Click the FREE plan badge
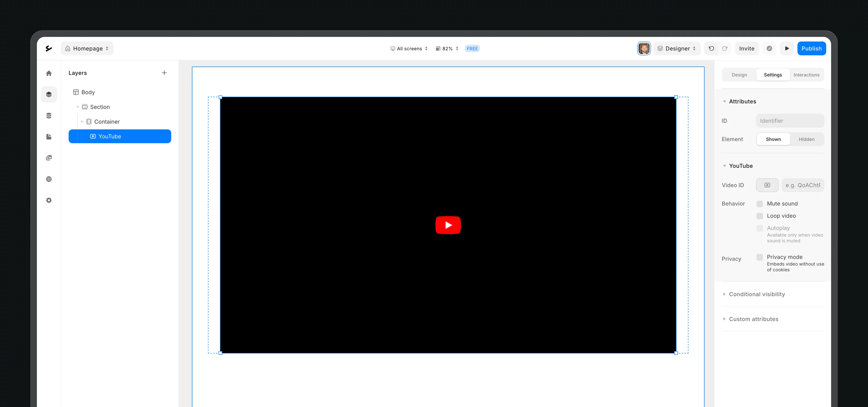This screenshot has width=868, height=407. click(472, 49)
